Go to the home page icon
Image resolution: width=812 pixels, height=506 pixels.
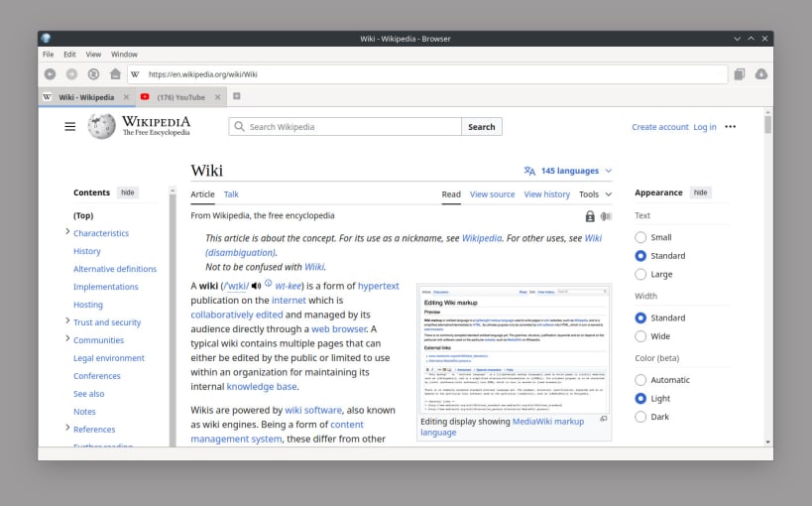[x=115, y=74]
